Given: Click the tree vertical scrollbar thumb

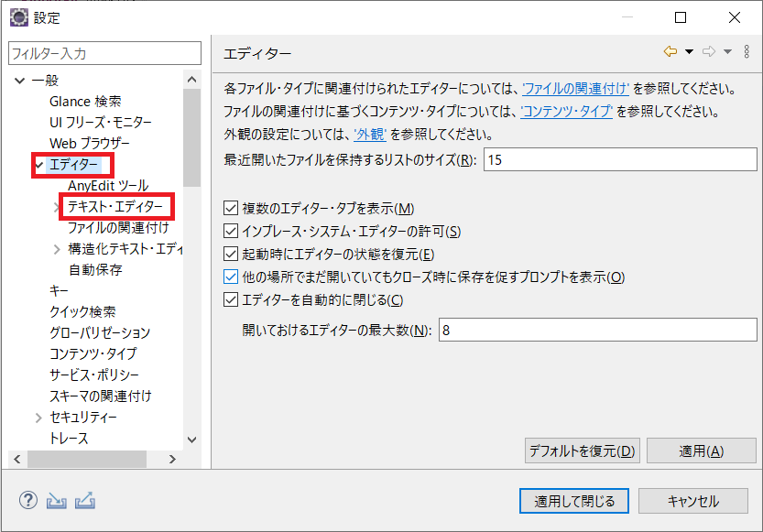Looking at the screenshot, I should tap(192, 137).
